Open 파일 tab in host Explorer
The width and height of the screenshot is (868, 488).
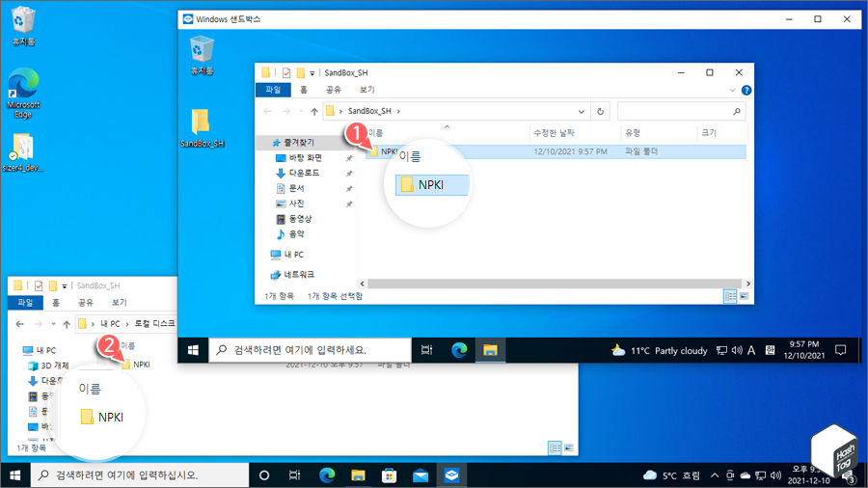25,303
